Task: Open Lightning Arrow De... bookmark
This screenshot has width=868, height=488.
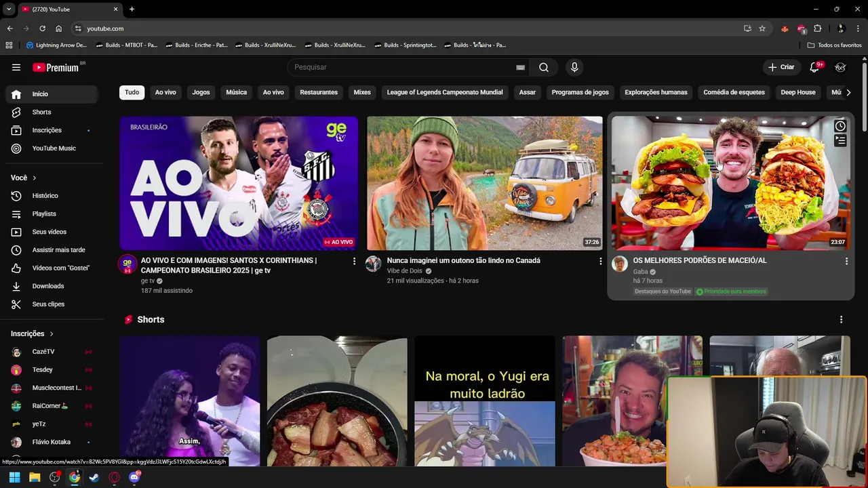Action: tap(56, 45)
